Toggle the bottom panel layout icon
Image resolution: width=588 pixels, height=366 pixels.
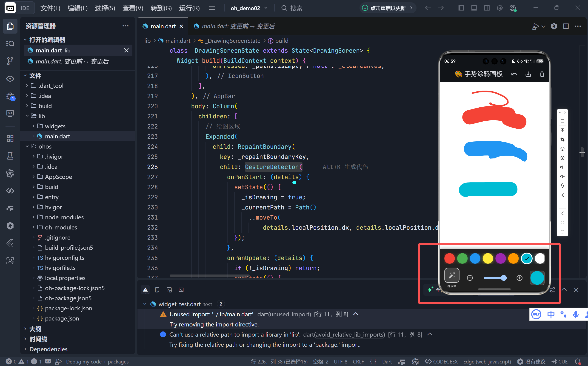click(x=474, y=8)
